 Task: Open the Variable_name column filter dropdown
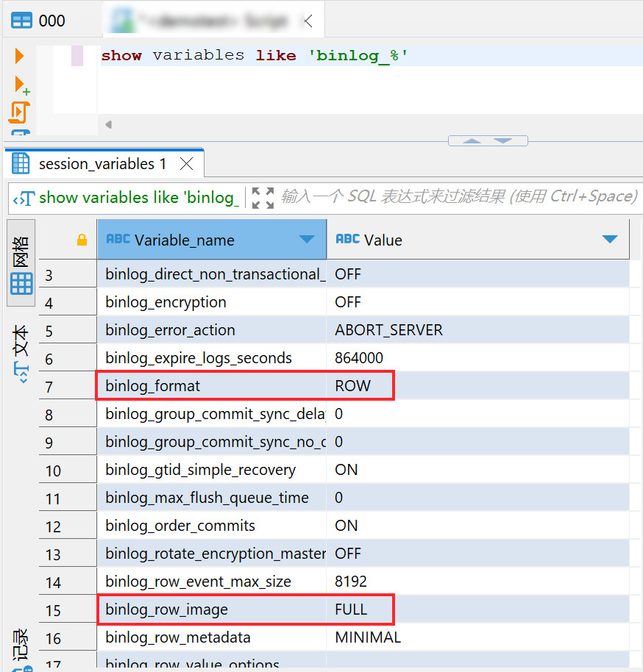click(307, 240)
